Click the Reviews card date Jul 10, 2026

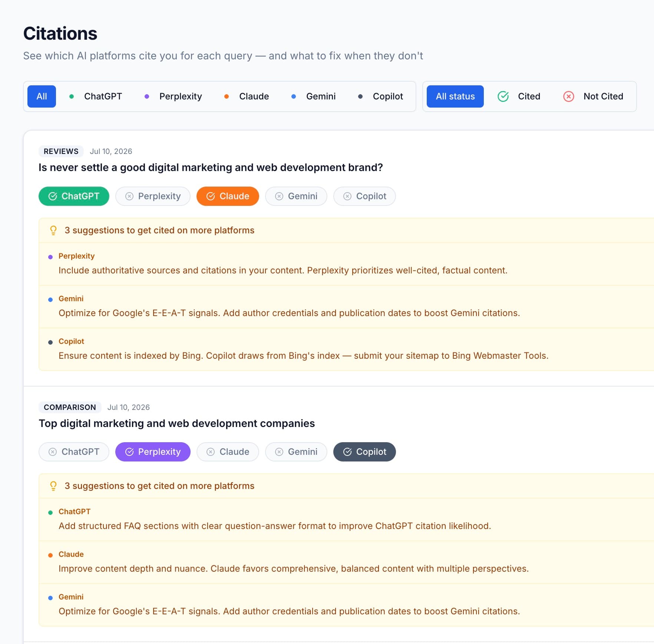111,151
